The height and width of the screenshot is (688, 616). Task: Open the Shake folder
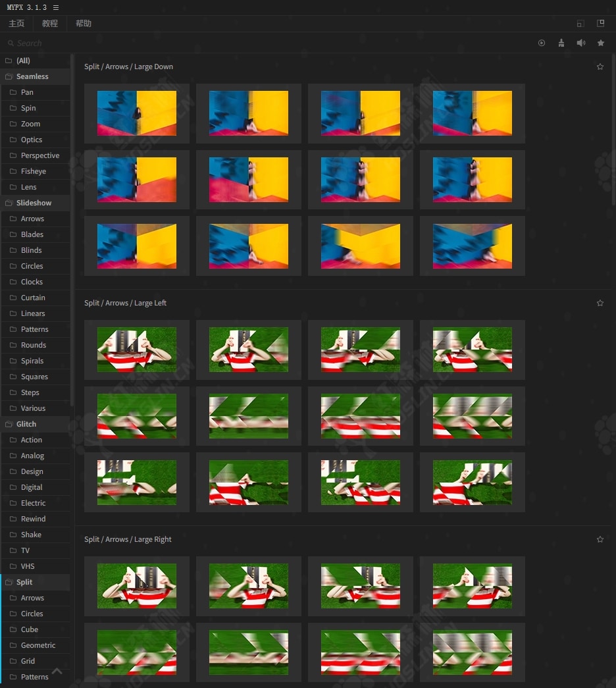pos(36,535)
